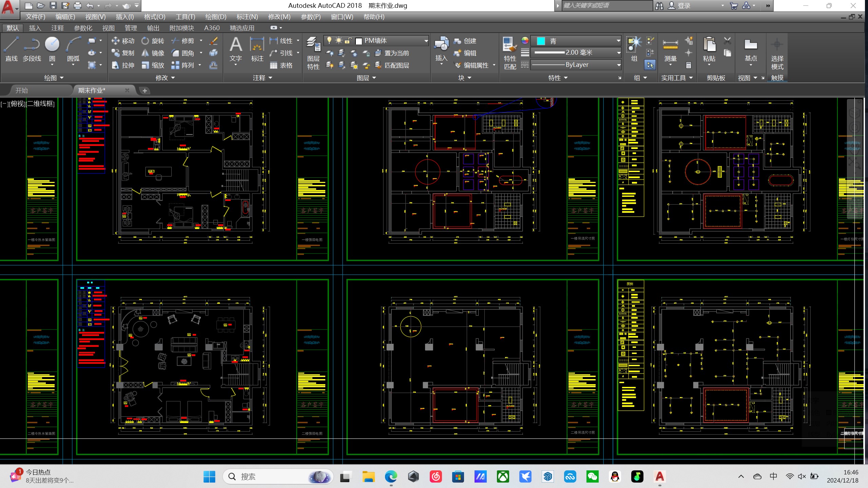Click the cyan 青 color swatch
868x488 pixels.
coord(541,41)
